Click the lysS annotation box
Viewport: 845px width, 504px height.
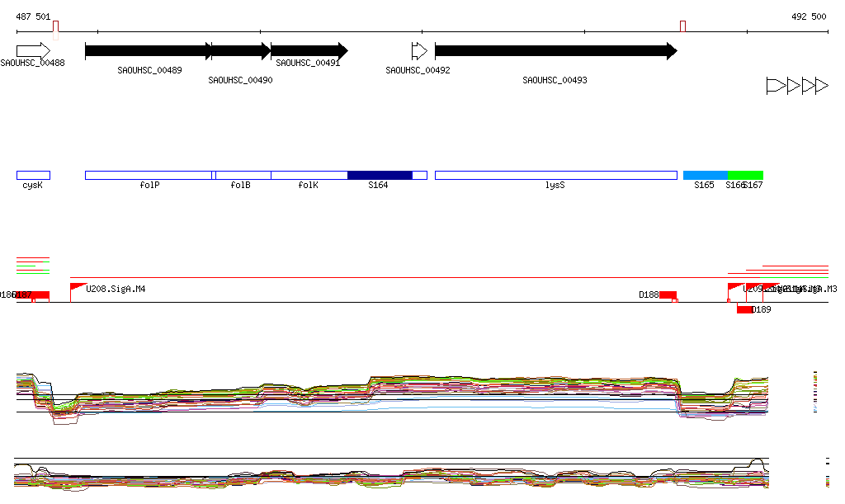[555, 175]
